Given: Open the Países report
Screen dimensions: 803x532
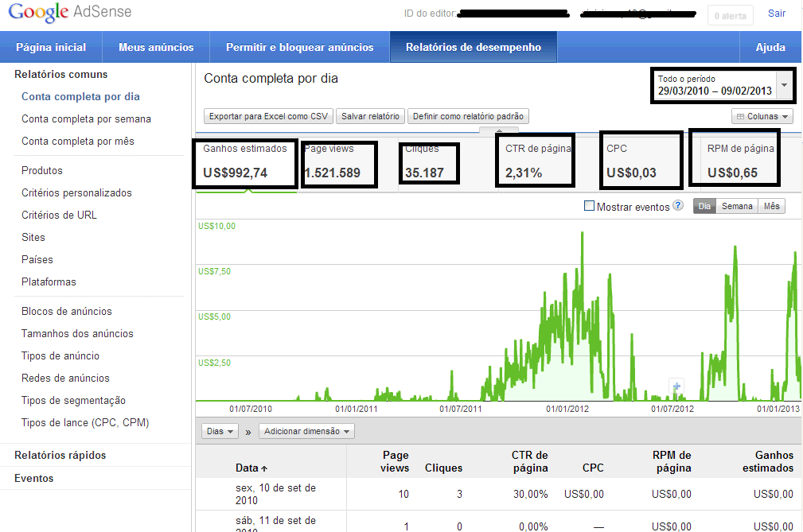Looking at the screenshot, I should tap(37, 259).
